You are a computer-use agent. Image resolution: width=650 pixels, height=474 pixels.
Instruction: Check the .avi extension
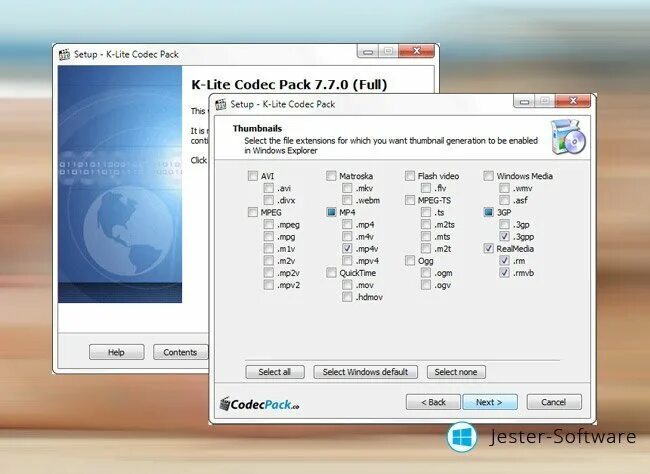point(269,188)
